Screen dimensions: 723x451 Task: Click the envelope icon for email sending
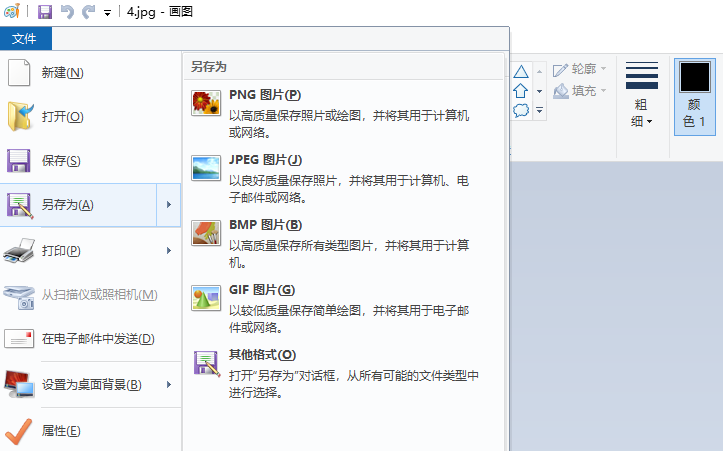click(x=19, y=339)
